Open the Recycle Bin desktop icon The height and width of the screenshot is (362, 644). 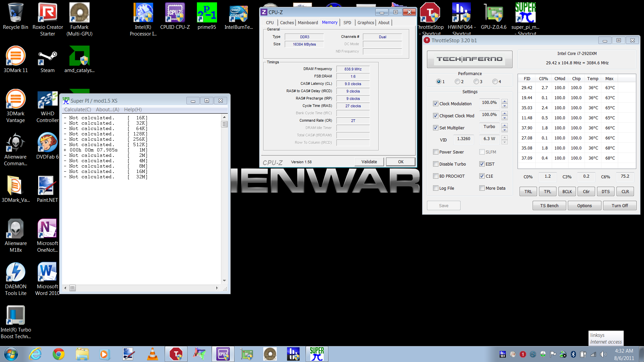click(x=15, y=16)
